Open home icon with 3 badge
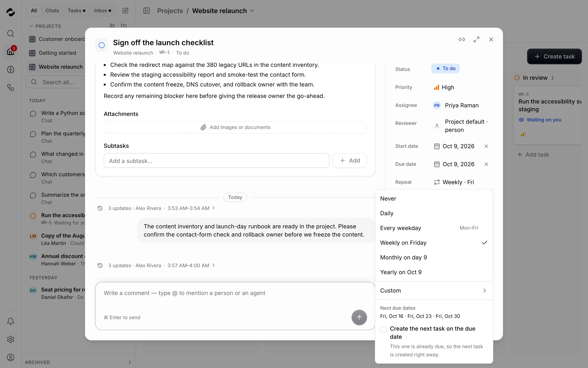This screenshot has width=588, height=368. tap(10, 51)
